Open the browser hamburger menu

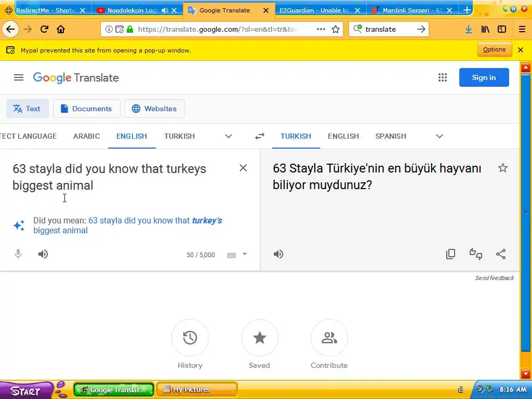pyautogui.click(x=522, y=29)
